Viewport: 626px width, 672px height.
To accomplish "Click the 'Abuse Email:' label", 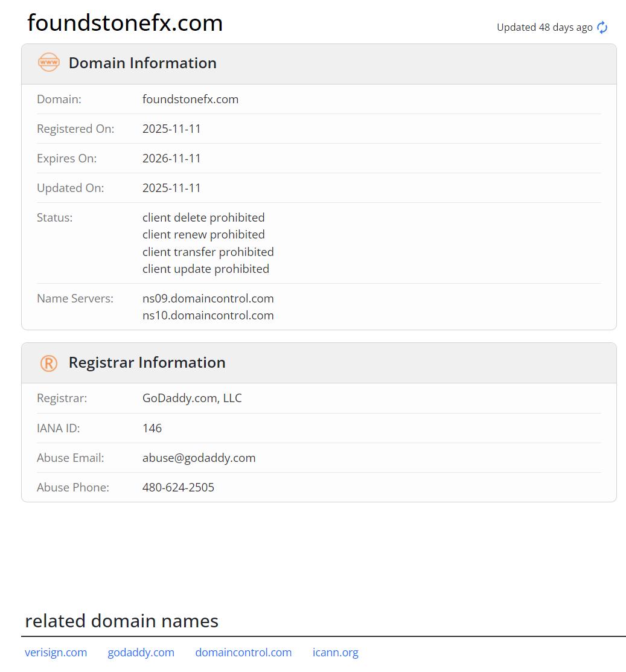I will tap(70, 458).
